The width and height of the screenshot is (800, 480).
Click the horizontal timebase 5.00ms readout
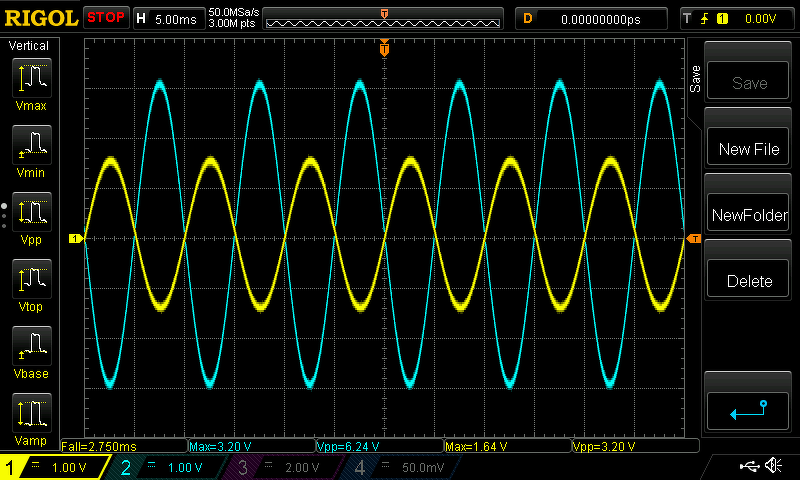coord(169,19)
